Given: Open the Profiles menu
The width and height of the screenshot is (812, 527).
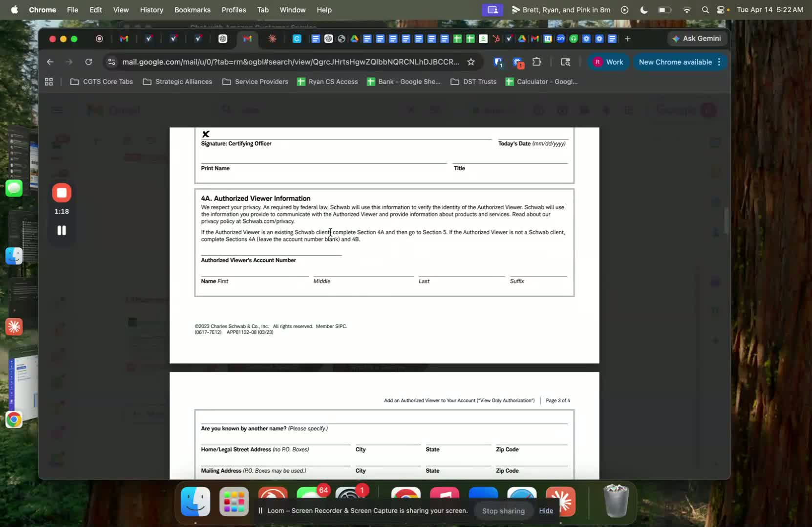Looking at the screenshot, I should [x=234, y=10].
